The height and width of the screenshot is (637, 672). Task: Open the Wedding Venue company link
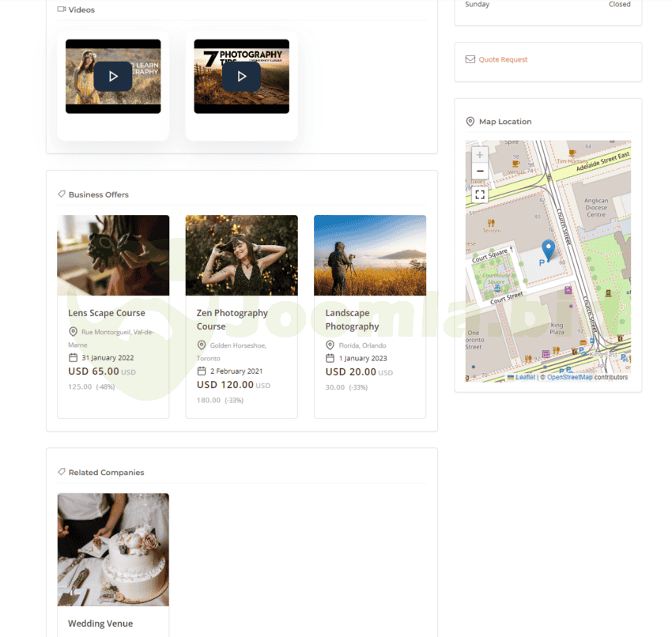click(100, 624)
